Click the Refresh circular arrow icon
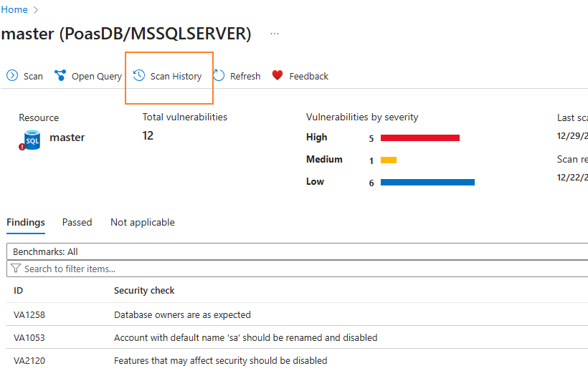This screenshot has width=588, height=371. click(x=219, y=75)
